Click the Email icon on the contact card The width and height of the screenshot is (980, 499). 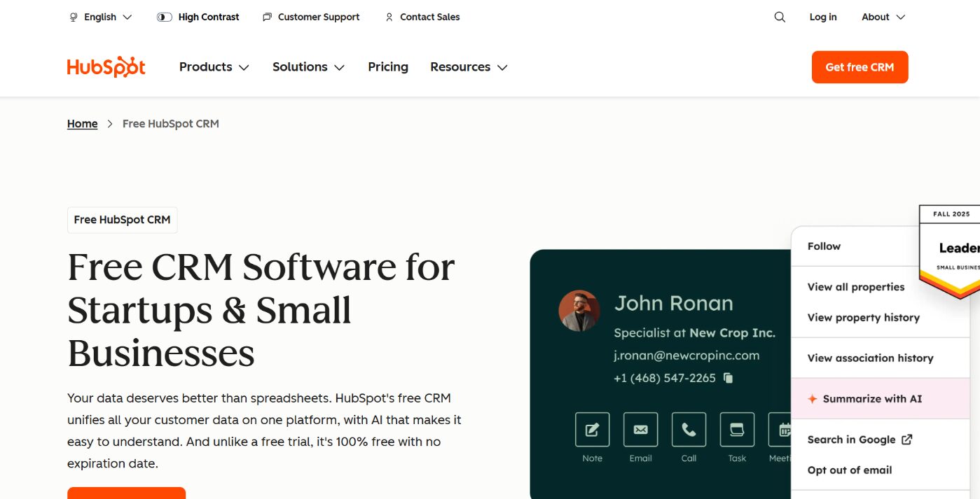pyautogui.click(x=640, y=429)
